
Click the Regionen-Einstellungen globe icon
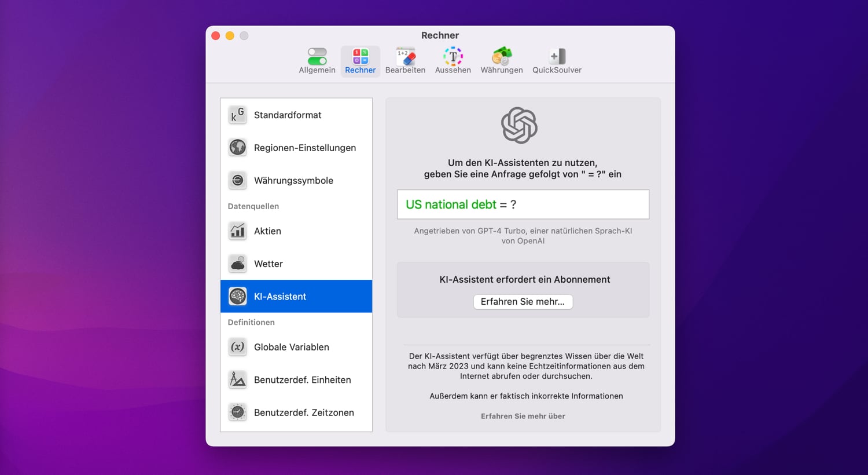pyautogui.click(x=237, y=148)
